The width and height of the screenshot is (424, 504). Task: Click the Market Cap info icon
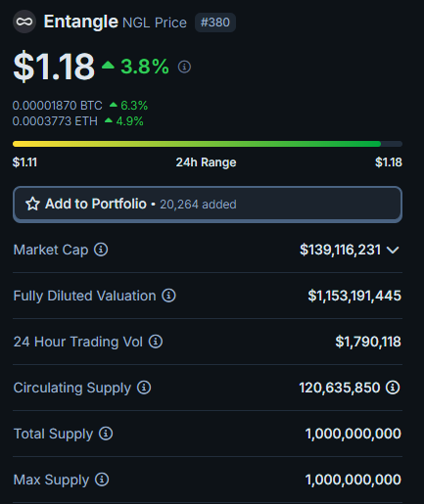coord(101,250)
